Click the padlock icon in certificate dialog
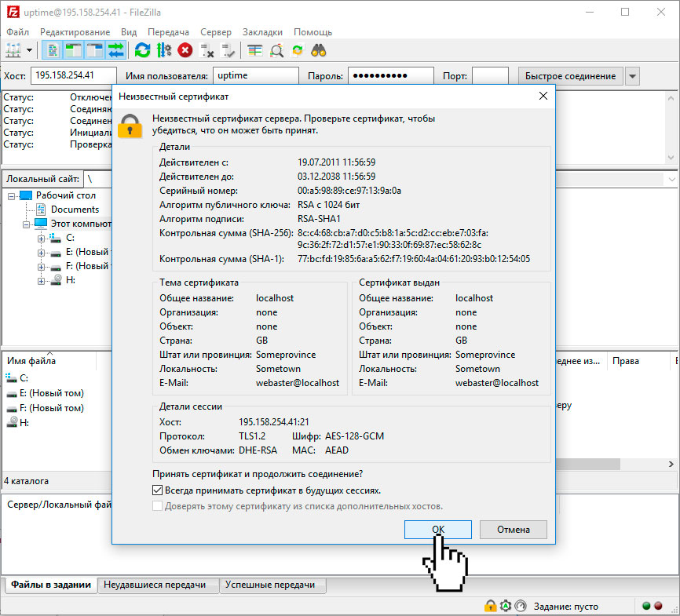This screenshot has height=616, width=680. pyautogui.click(x=130, y=126)
